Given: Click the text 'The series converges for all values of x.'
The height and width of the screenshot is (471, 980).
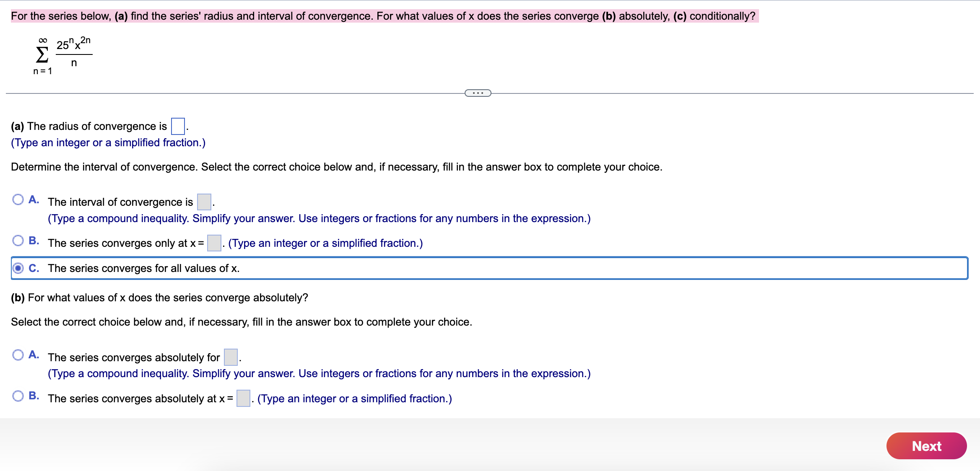Looking at the screenshot, I should tap(144, 268).
